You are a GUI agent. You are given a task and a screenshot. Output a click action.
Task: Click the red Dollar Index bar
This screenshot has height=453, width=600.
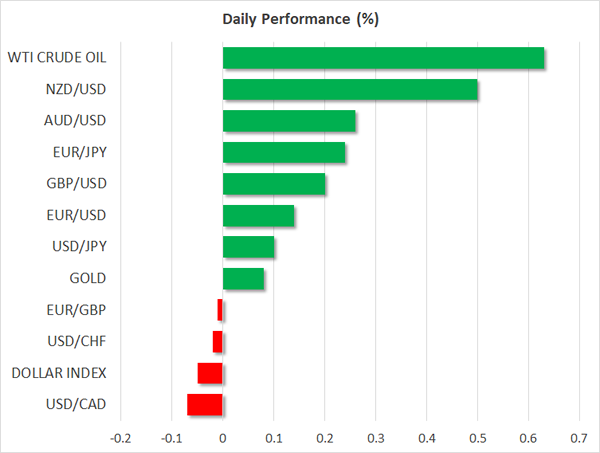click(210, 373)
